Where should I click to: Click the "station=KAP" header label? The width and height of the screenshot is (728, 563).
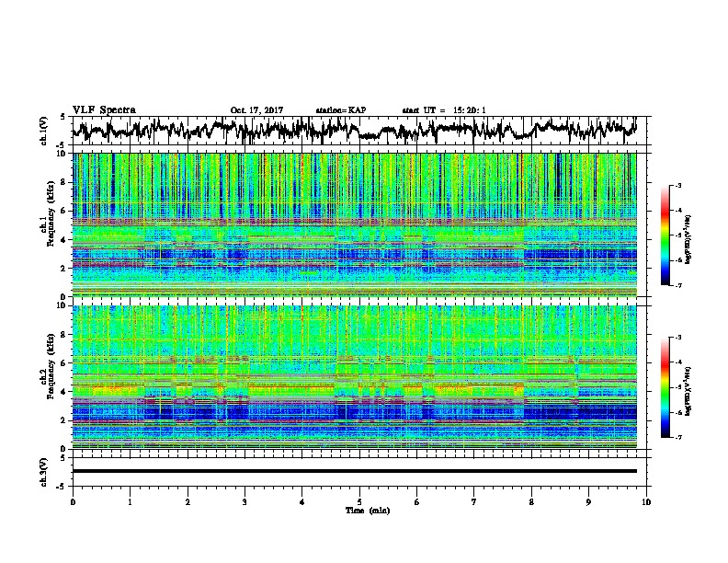(x=341, y=110)
